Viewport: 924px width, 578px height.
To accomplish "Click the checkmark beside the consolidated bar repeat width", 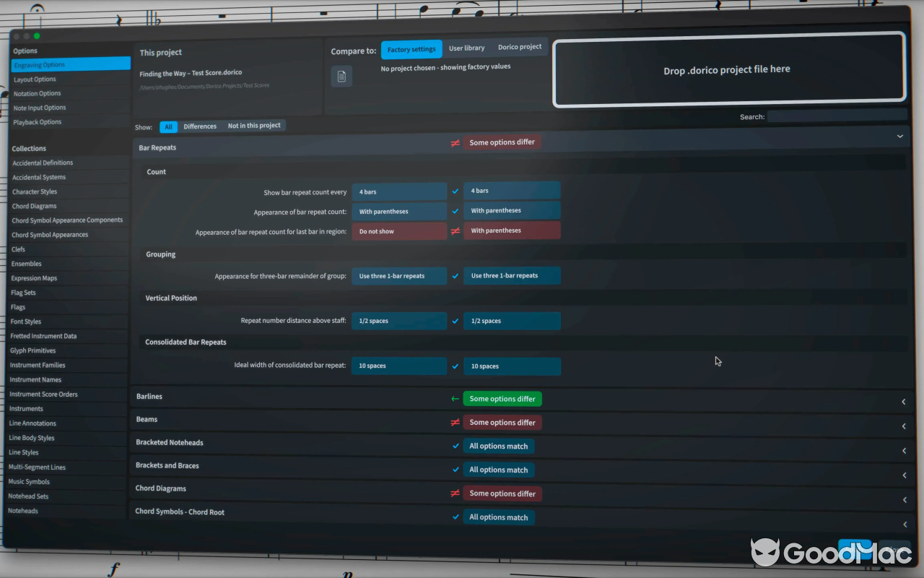I will click(455, 366).
